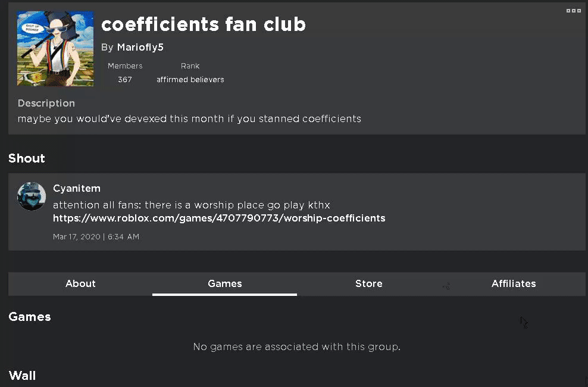Click the Members count 367

click(125, 79)
